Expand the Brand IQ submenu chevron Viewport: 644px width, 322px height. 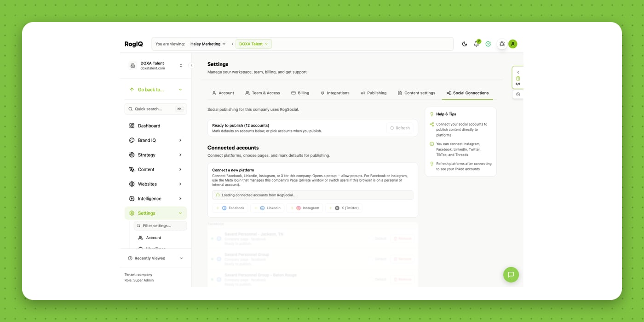[180, 140]
